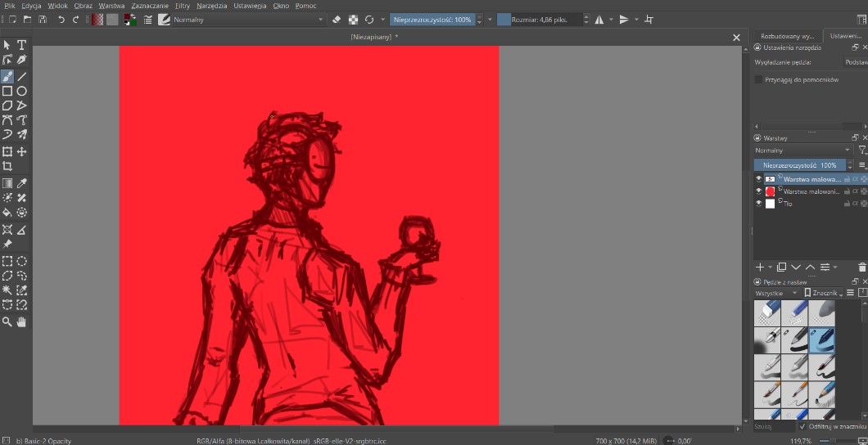Open layer blend mode 'Normalny' dropdown in Warstwy
This screenshot has height=445, width=868.
coord(802,151)
